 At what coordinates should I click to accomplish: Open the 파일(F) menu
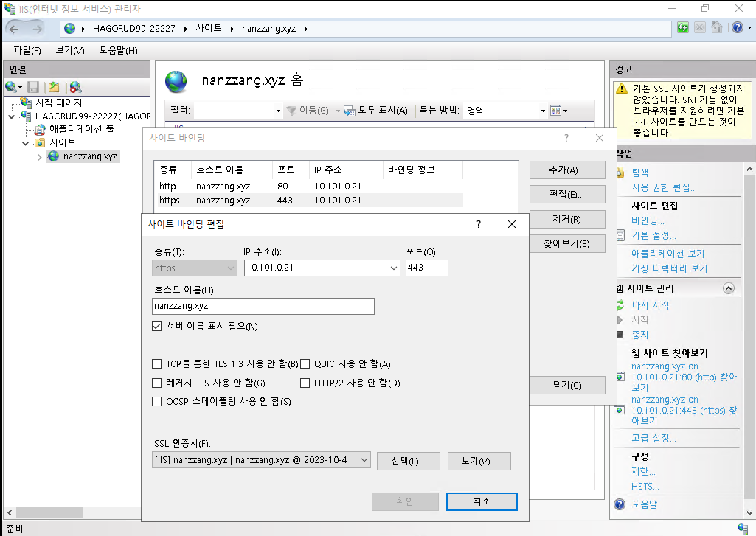tap(27, 50)
